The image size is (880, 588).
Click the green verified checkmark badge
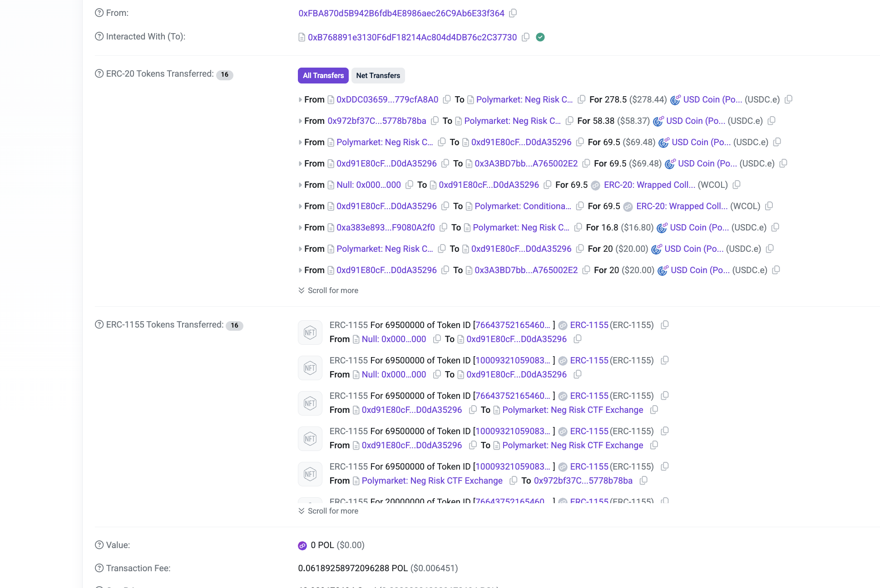click(x=540, y=37)
